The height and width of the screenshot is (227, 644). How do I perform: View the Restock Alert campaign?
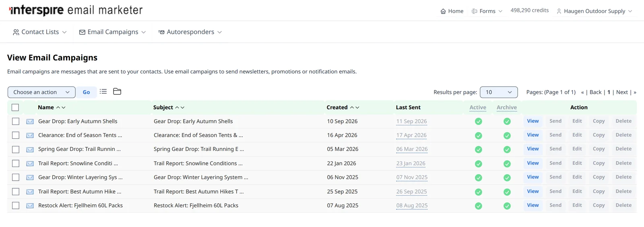click(533, 205)
